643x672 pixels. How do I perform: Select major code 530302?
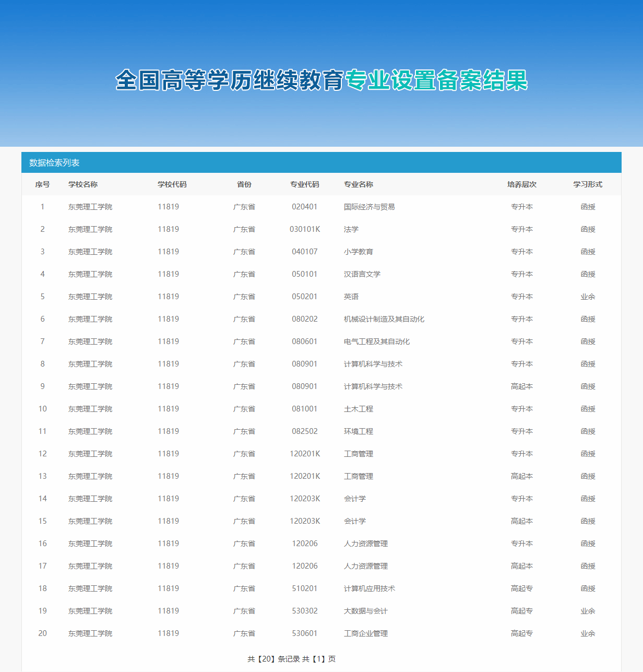[x=305, y=611]
